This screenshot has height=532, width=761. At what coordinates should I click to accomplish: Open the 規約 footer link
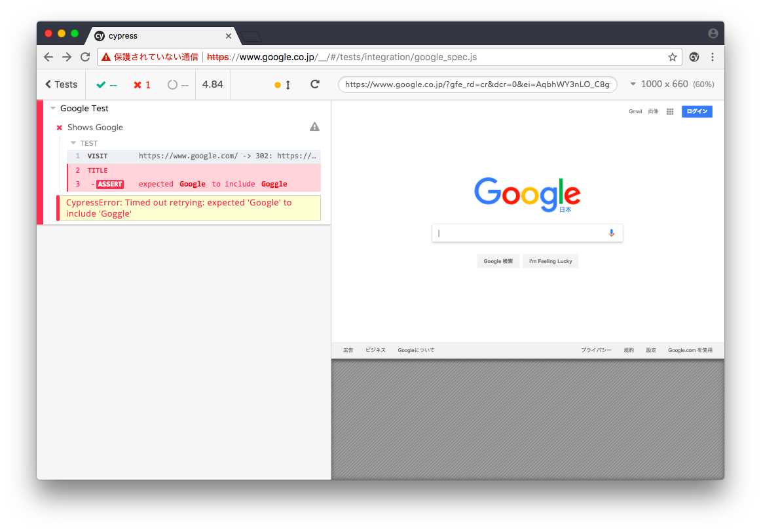tap(629, 350)
